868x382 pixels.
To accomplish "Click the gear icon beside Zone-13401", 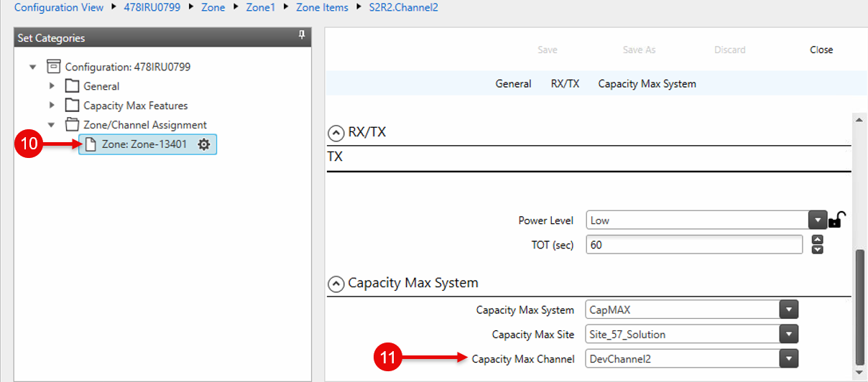I will (204, 144).
